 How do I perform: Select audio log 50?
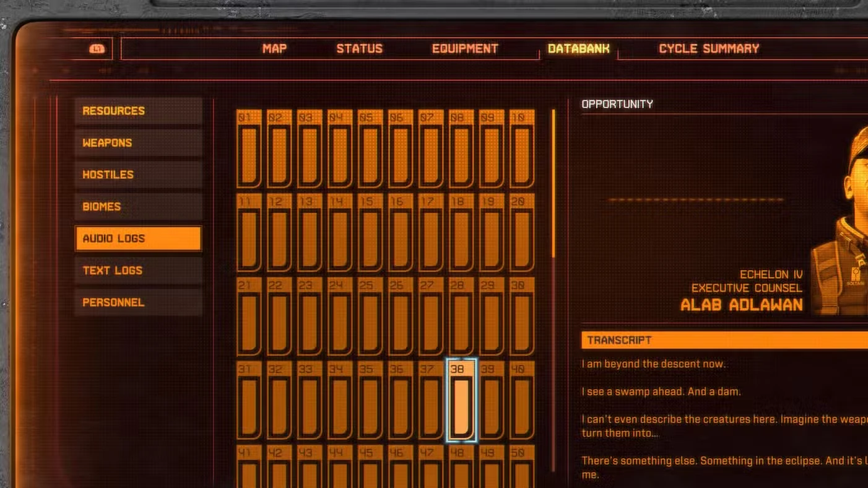point(522,466)
